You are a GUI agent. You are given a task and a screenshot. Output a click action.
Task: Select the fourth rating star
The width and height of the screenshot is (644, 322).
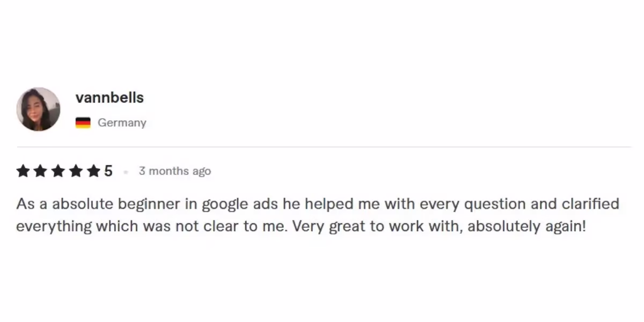[76, 171]
